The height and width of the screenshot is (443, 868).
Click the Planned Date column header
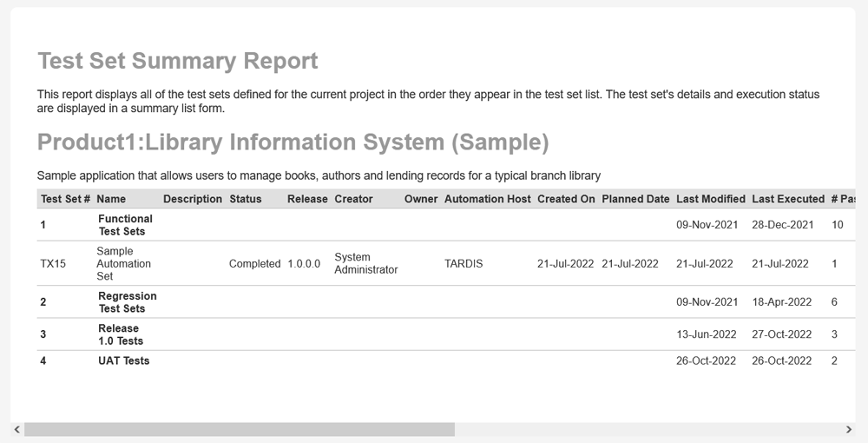click(x=635, y=199)
